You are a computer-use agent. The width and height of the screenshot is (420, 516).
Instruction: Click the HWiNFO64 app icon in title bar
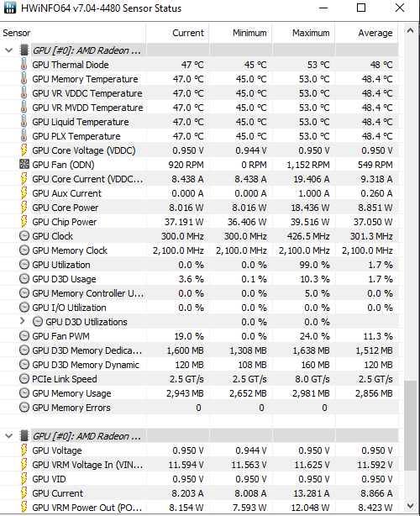click(10, 8)
